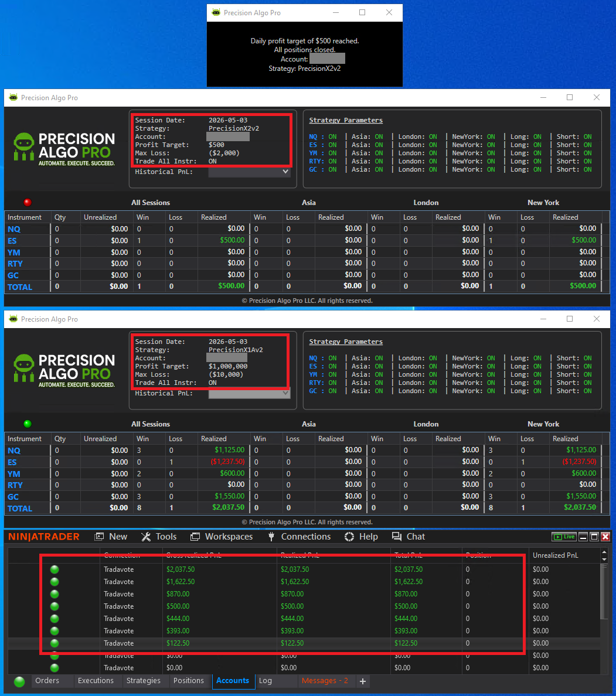Toggle Trade All Instr ON in PrecisionX1Av2 window

click(213, 383)
